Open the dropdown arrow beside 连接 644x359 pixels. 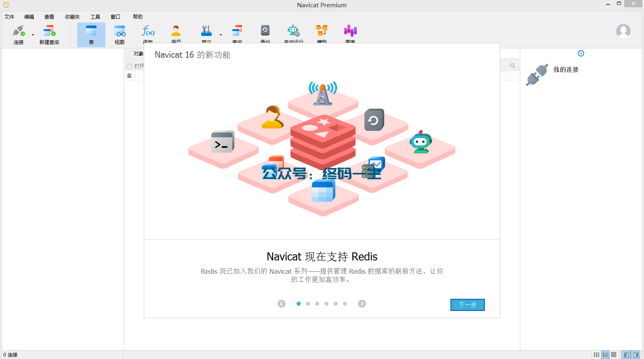point(33,35)
